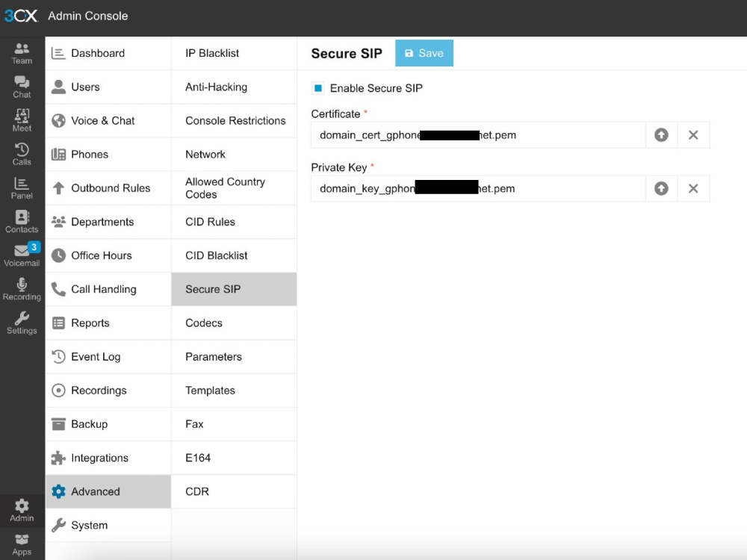Screen dimensions: 747x560
Task: Open the Panel sidebar icon
Action: 22,188
